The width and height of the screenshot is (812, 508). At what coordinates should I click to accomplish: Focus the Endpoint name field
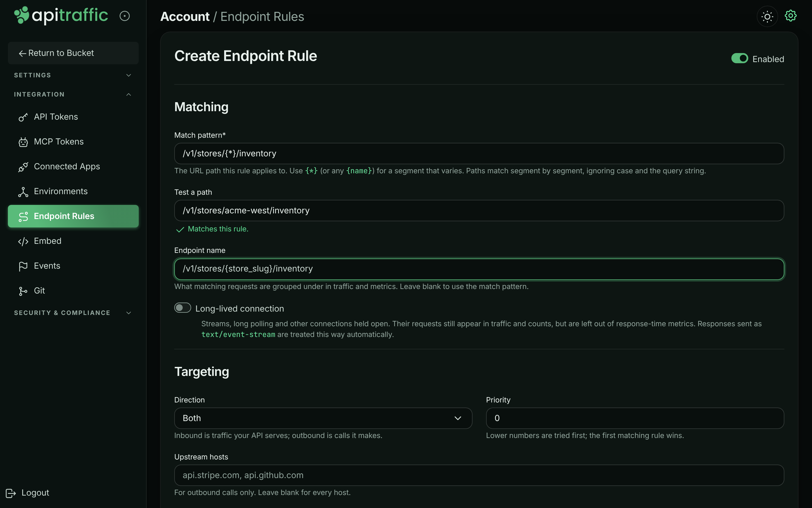(x=479, y=269)
